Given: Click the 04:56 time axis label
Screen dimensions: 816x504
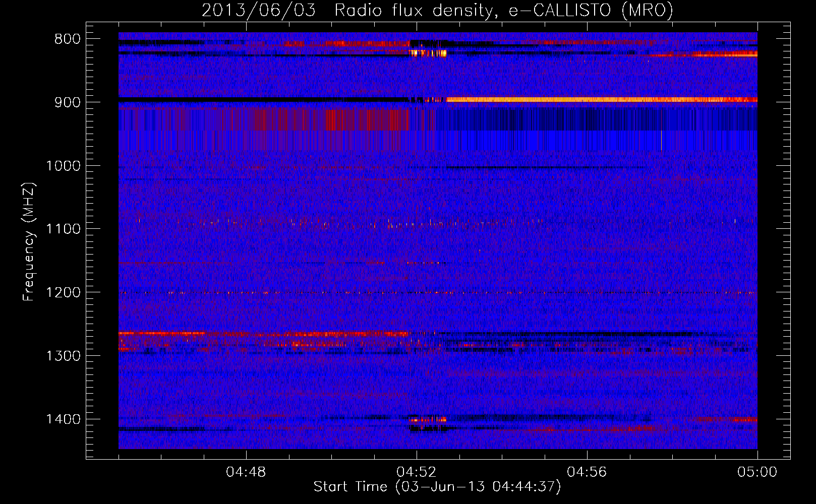Looking at the screenshot, I should click(587, 472).
